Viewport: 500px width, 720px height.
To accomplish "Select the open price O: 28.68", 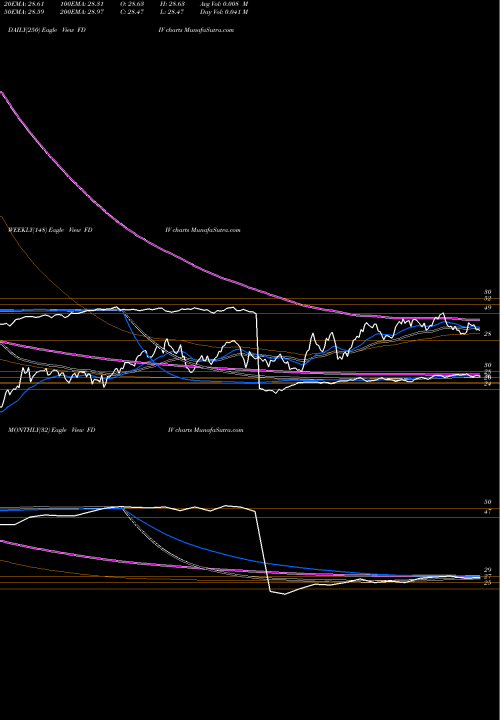I will point(132,4).
